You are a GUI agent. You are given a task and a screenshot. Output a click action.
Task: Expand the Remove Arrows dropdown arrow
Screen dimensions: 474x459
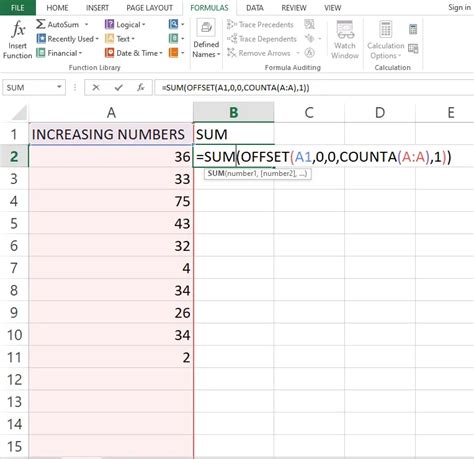(x=298, y=53)
